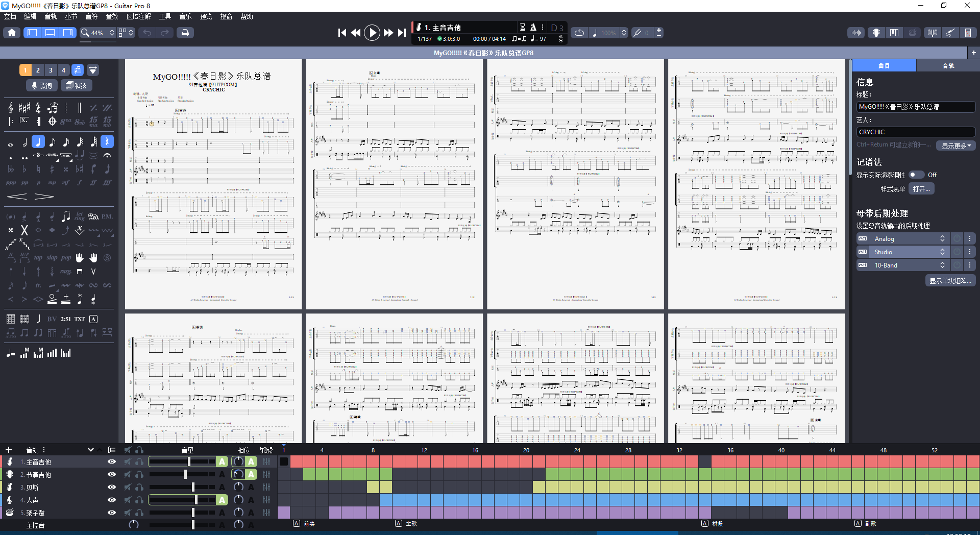The height and width of the screenshot is (535, 980).
Task: Open the 10-Band equalizer dropdown
Action: (x=910, y=265)
